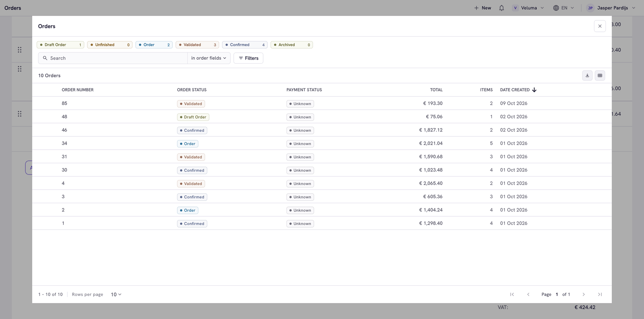
Task: Click total € 2,065.40 cell
Action: coord(431,183)
